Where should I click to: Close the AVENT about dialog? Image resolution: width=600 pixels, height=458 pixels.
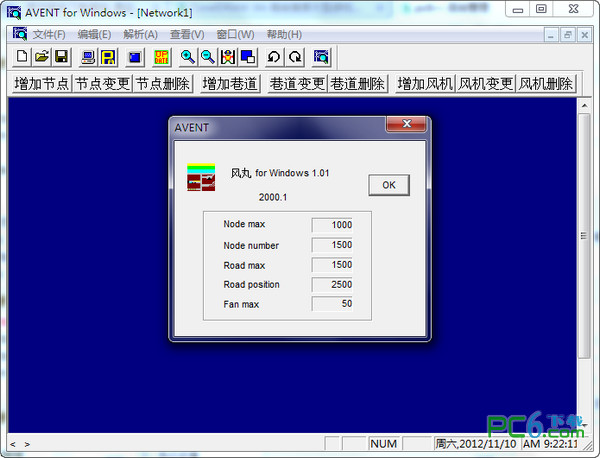pyautogui.click(x=406, y=124)
